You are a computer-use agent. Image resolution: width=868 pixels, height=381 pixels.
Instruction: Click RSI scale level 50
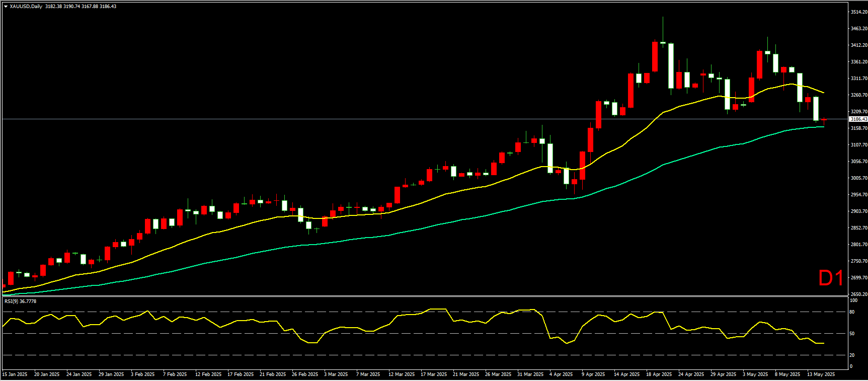(852, 334)
